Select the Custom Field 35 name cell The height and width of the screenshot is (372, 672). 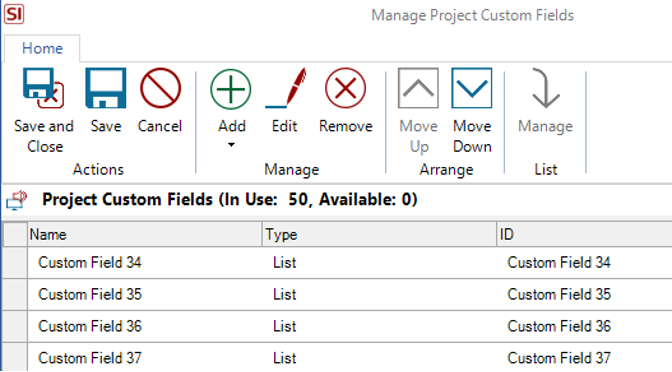coord(145,295)
